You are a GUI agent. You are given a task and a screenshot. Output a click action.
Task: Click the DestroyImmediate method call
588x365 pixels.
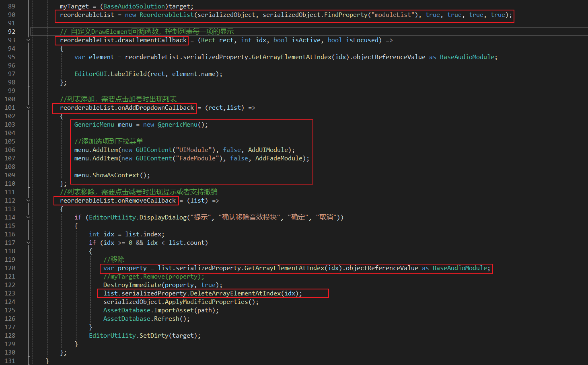(x=132, y=285)
